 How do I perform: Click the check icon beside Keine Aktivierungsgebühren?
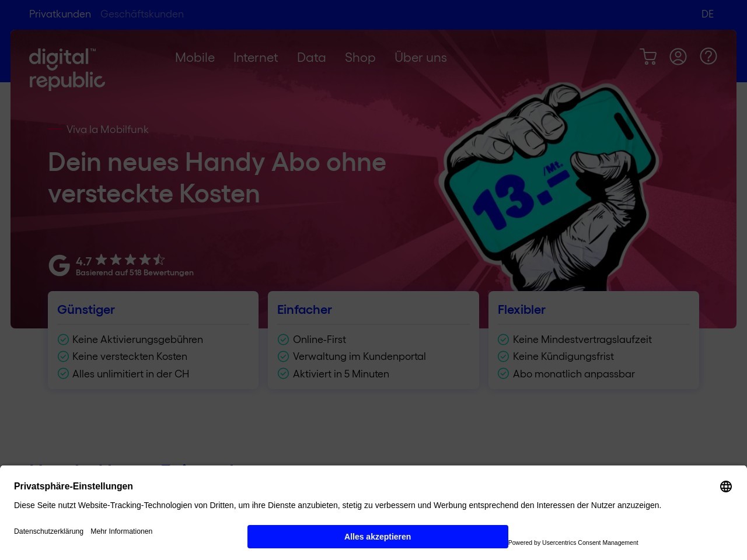[63, 339]
